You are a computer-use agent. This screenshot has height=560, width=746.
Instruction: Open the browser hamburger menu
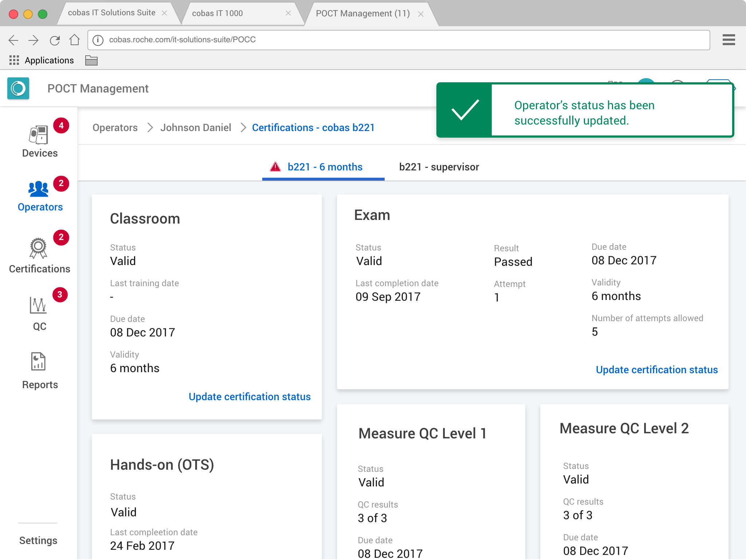pos(729,40)
